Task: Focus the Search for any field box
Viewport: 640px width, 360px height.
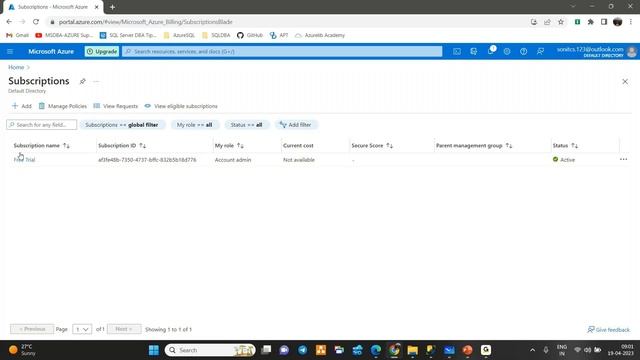Action: (42, 124)
